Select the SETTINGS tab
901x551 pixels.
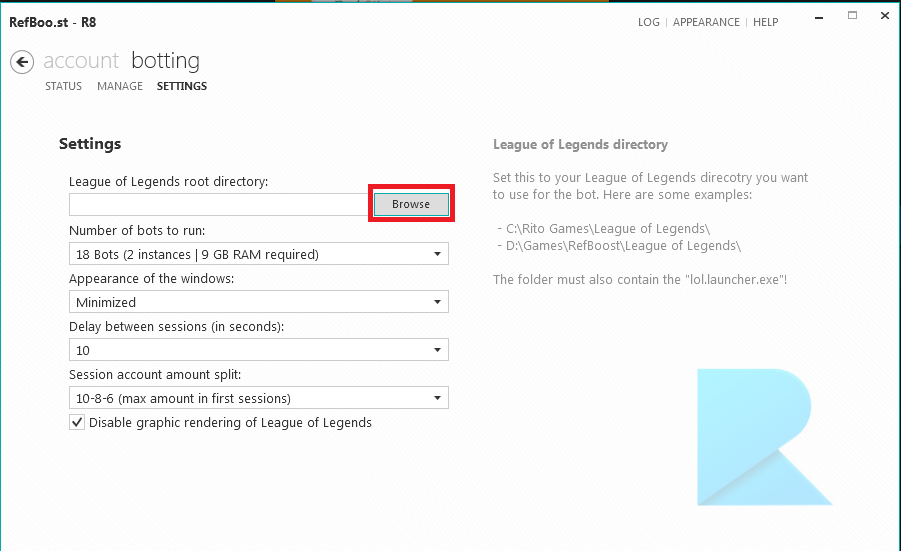[x=182, y=86]
